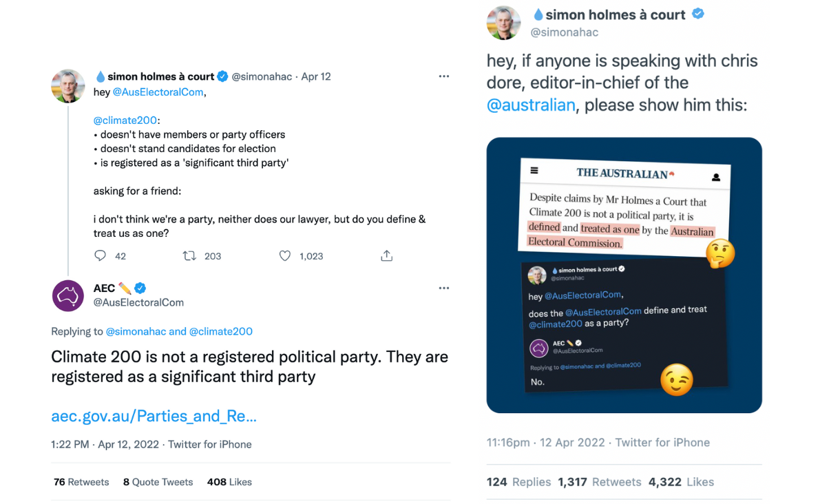Click the share icon on Simon's tweet
The image size is (840, 504).
[x=387, y=256]
